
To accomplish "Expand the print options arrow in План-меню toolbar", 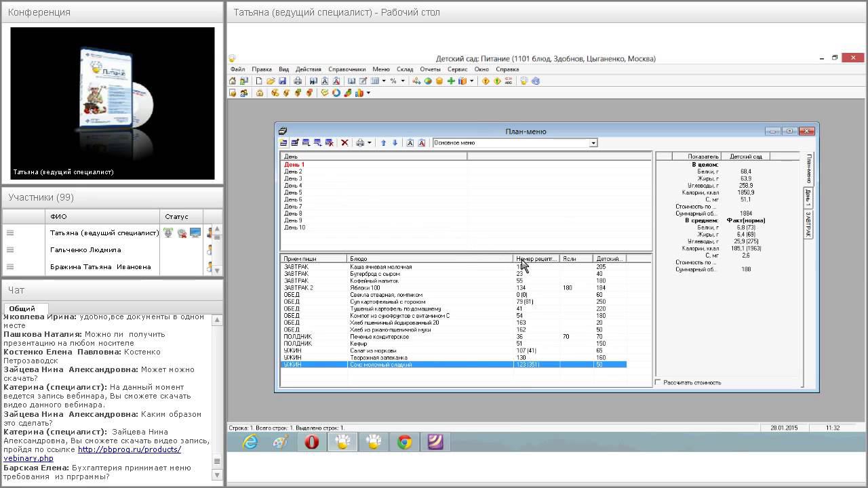I will tap(370, 143).
